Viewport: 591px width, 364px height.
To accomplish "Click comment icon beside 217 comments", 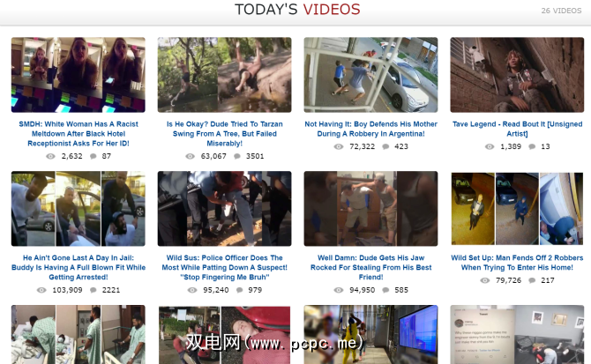I will point(532,280).
